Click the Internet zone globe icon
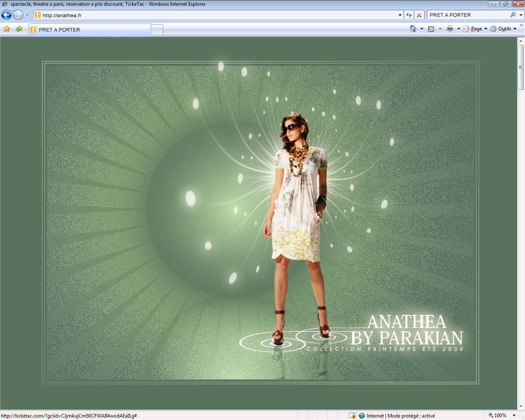The image size is (525, 420). tap(362, 415)
